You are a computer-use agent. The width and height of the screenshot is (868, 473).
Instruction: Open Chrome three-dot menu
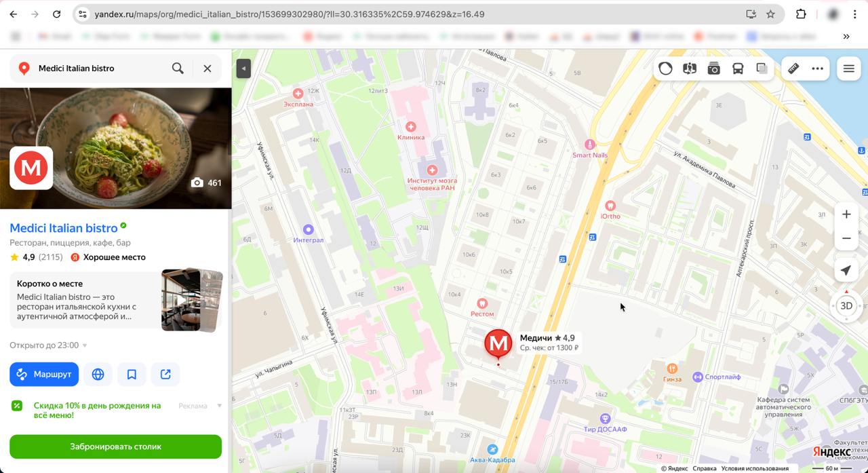point(854,14)
